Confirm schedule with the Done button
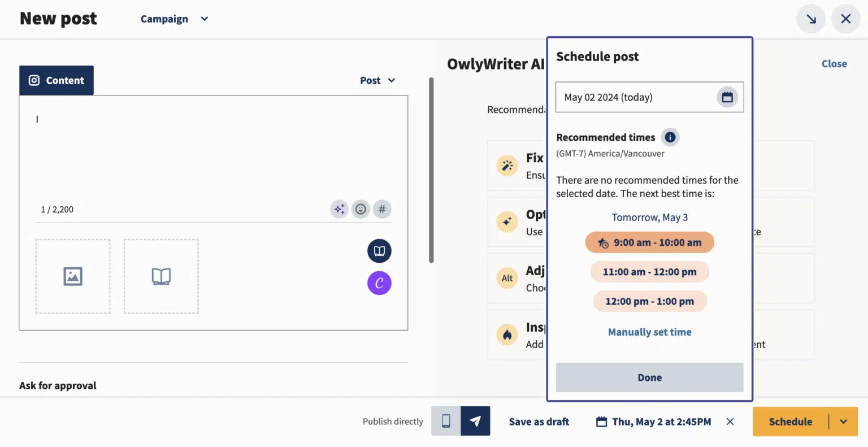Screen dimensions: 868x447 point(649,377)
